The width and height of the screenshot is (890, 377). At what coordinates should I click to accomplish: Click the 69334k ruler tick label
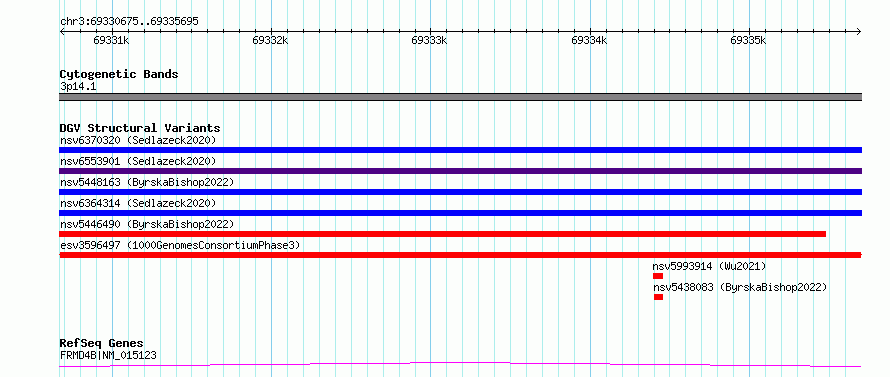coord(589,41)
